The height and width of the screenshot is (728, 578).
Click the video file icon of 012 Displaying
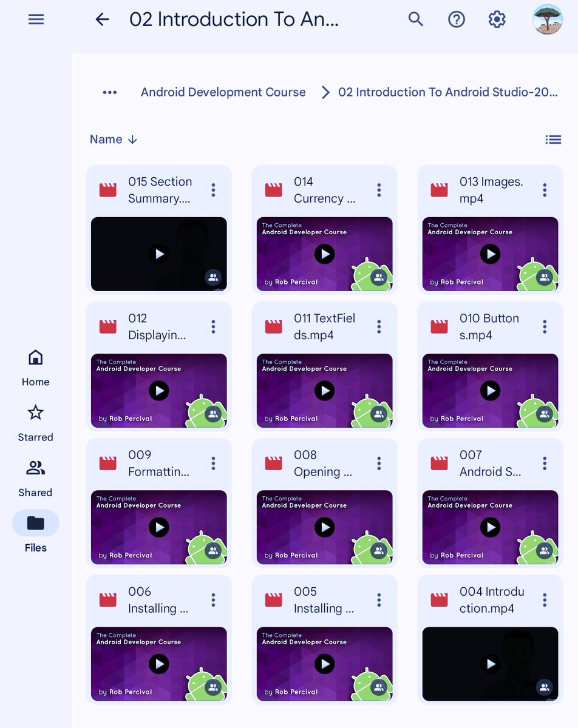coord(108,326)
